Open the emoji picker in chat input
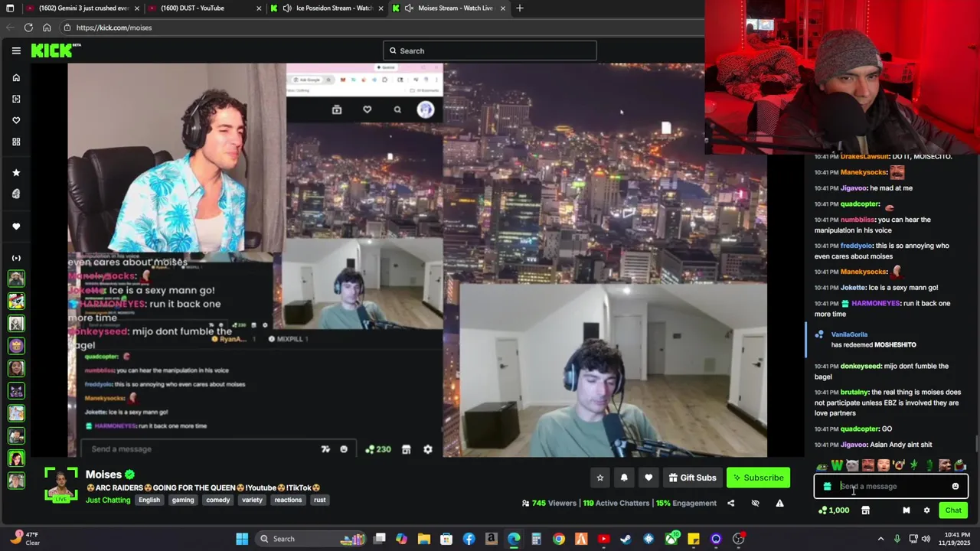Screen dimensions: 980x551 pyautogui.click(x=955, y=486)
